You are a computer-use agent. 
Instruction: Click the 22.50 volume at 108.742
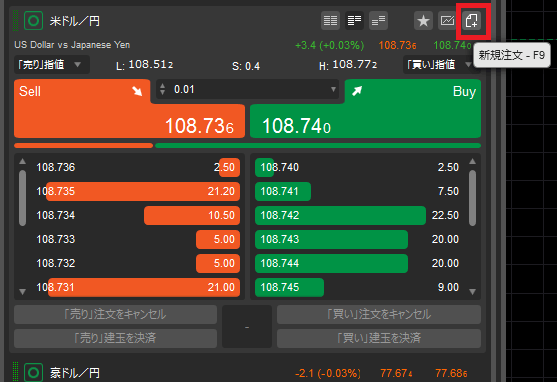(445, 215)
